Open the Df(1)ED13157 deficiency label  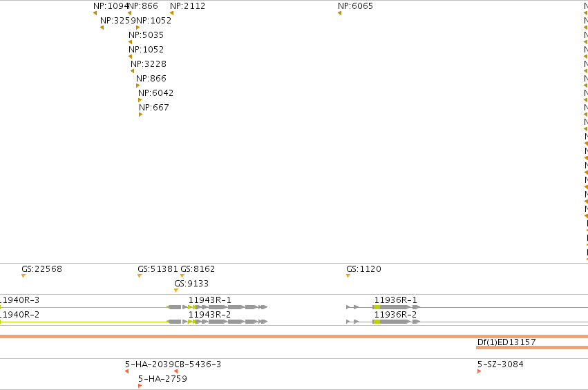pos(506,342)
